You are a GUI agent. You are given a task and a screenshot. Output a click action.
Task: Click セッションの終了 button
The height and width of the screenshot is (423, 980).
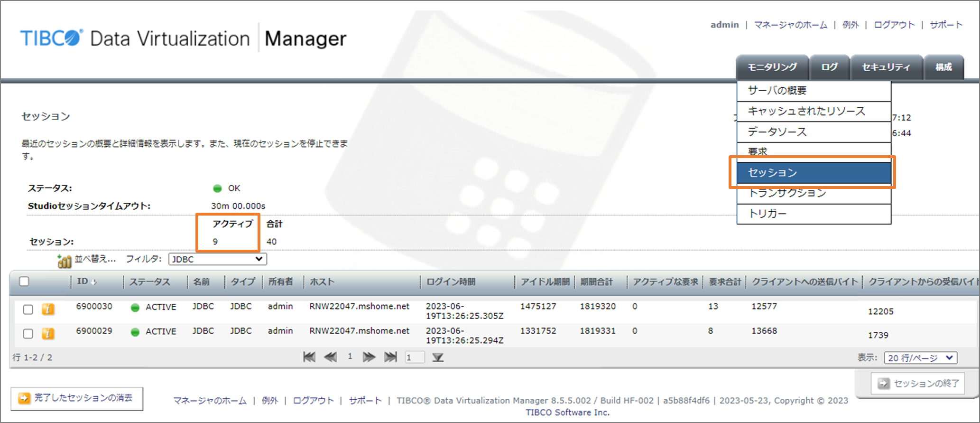(918, 384)
